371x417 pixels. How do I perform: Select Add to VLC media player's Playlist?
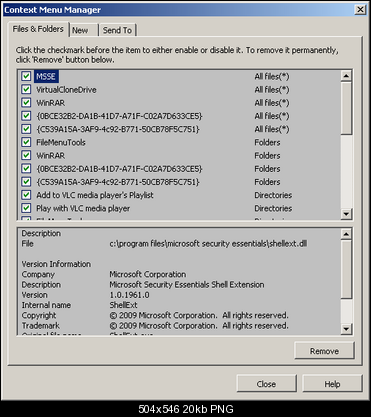point(95,195)
